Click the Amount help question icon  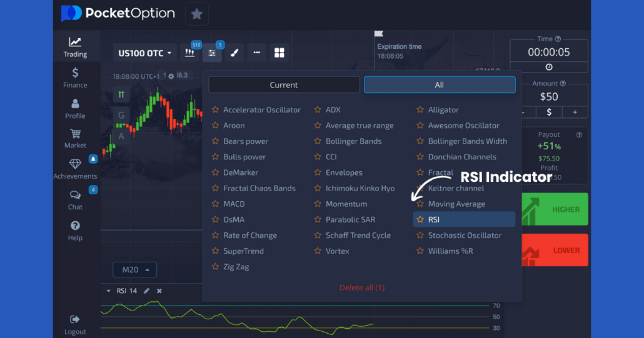[563, 83]
